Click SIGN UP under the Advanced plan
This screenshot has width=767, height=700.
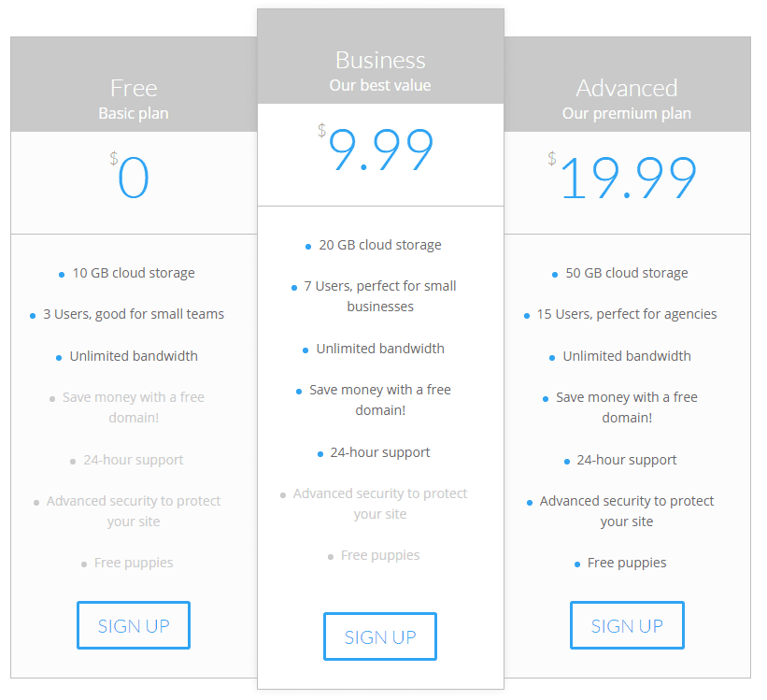(x=626, y=624)
